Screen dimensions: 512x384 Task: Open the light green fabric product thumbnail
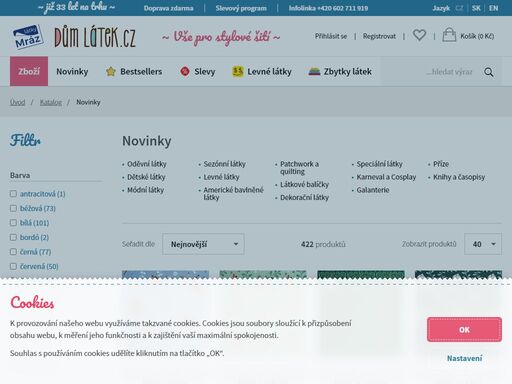263,275
